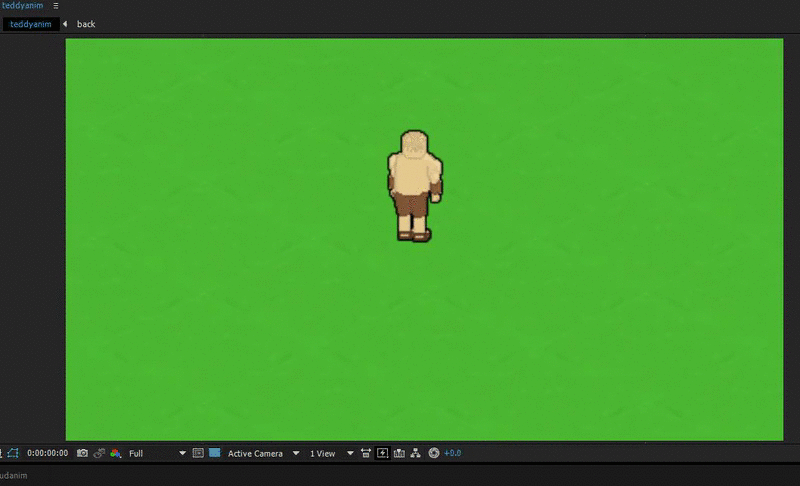Open the 'back' composition breadcrumb
The height and width of the screenshot is (486, 800).
click(86, 24)
